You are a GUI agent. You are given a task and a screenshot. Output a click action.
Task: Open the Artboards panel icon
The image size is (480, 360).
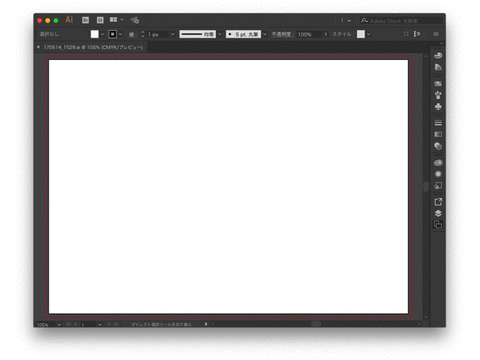(438, 225)
